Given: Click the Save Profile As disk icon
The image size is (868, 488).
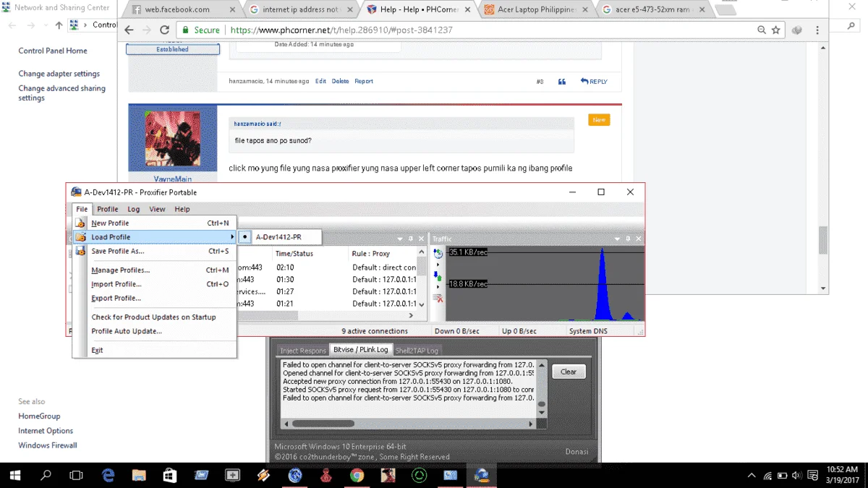Looking at the screenshot, I should 80,252.
